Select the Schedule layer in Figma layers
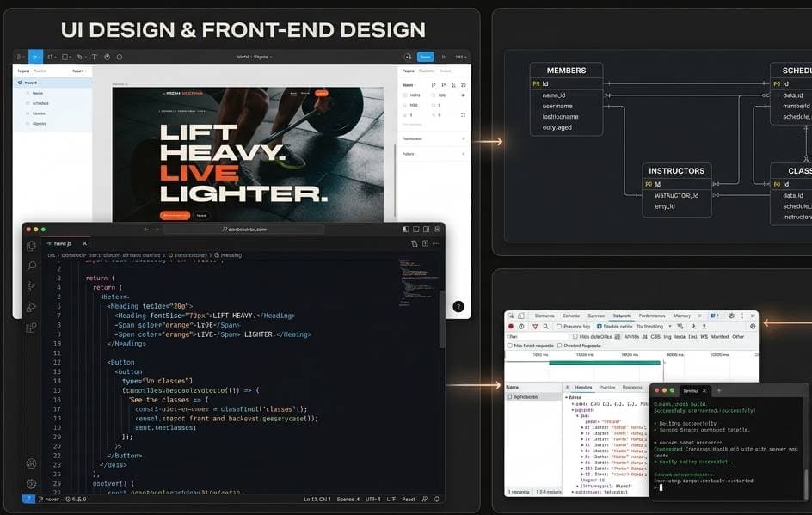The image size is (812, 515). (x=40, y=103)
